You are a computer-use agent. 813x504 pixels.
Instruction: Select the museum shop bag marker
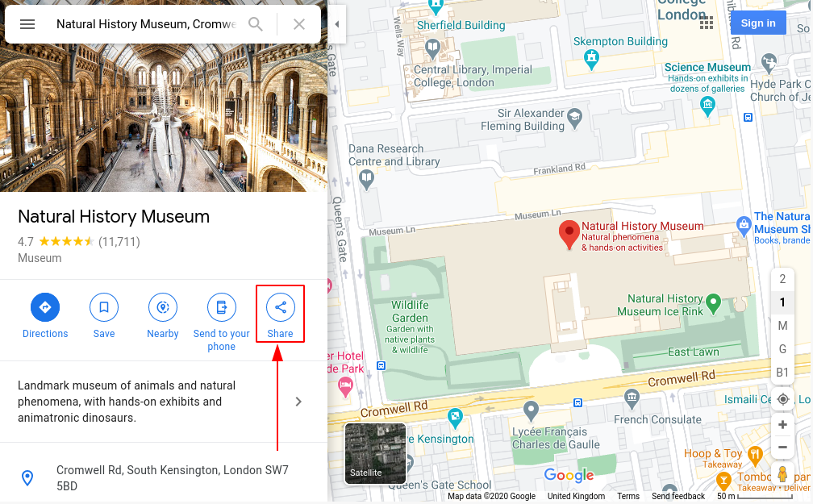coord(744,227)
